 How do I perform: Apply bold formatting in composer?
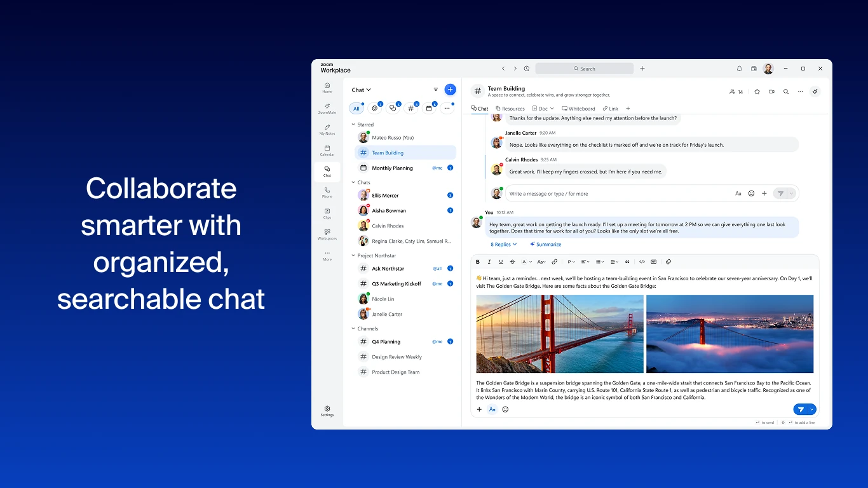point(478,262)
